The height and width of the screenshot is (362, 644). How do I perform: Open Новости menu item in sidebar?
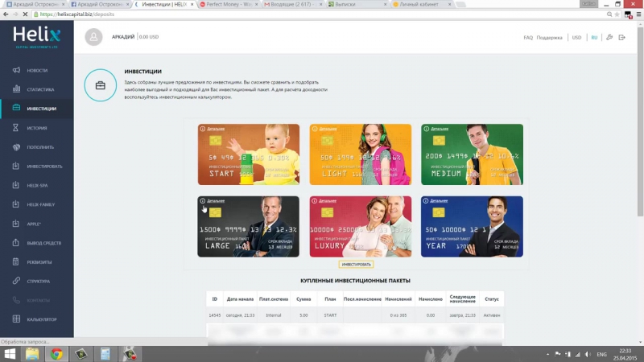37,70
